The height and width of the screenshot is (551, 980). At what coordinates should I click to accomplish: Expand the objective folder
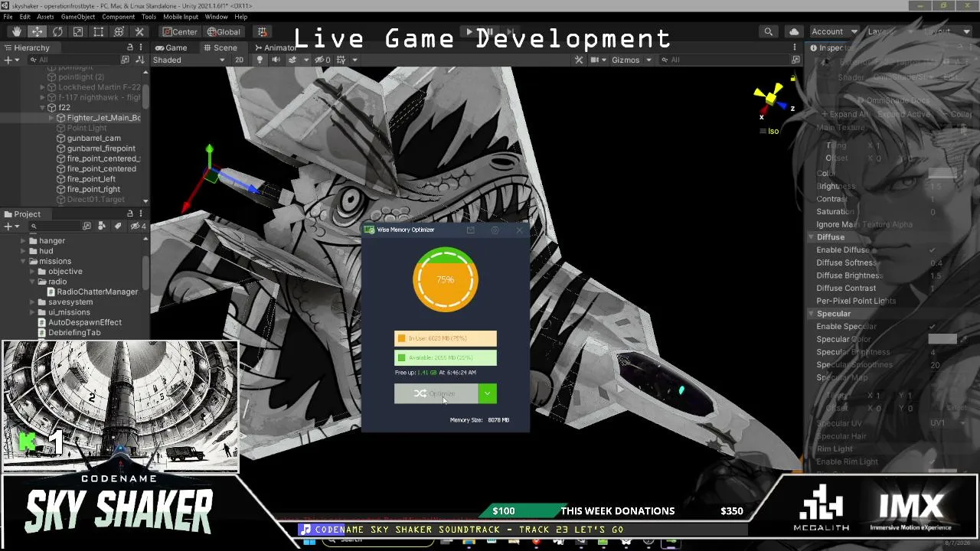33,272
